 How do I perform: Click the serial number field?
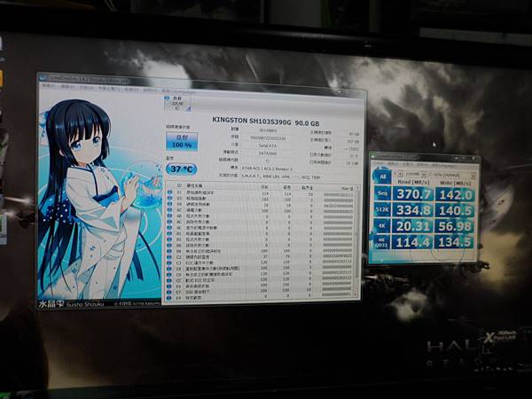[268, 138]
